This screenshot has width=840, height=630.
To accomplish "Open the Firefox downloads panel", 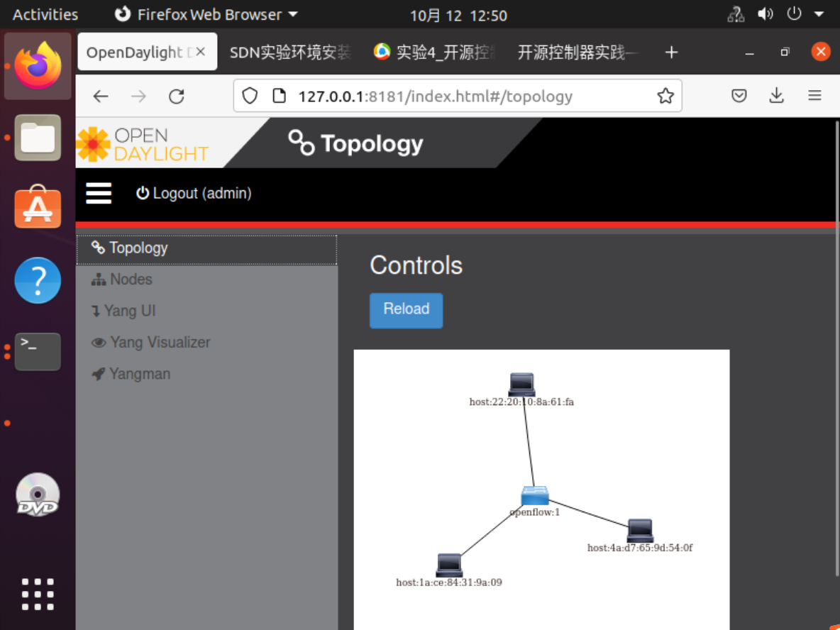I will point(776,96).
